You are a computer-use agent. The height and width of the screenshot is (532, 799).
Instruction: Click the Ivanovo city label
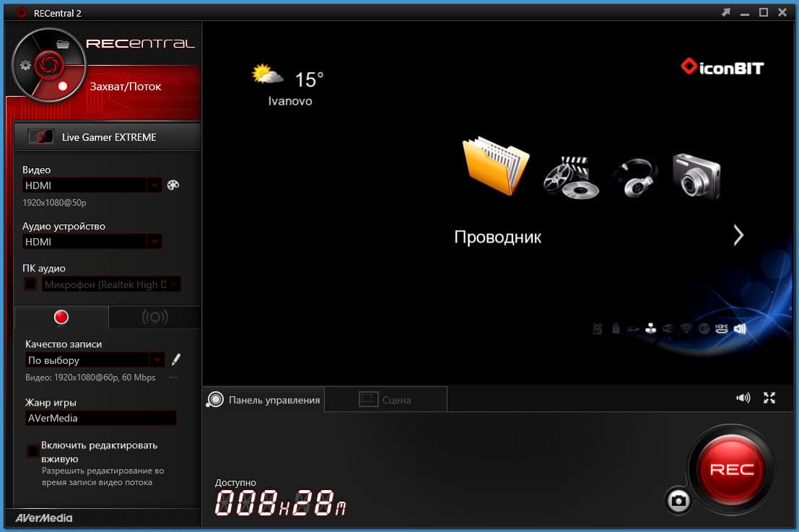[x=290, y=101]
